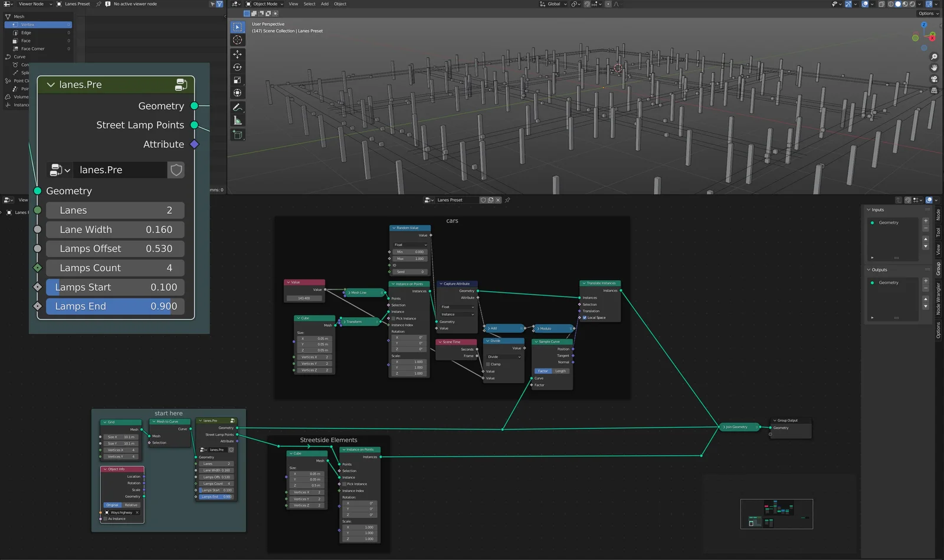Click the camera view icon in viewport
The width and height of the screenshot is (944, 560).
(934, 79)
